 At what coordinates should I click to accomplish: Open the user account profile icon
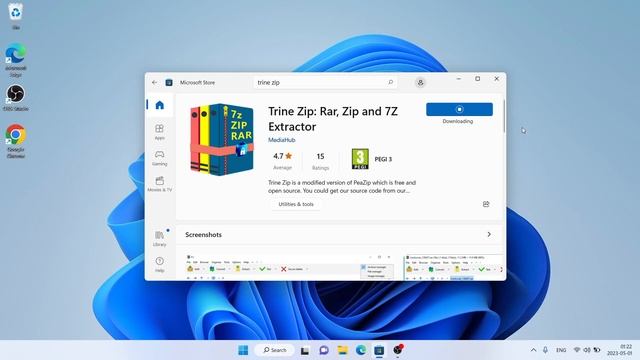point(420,82)
